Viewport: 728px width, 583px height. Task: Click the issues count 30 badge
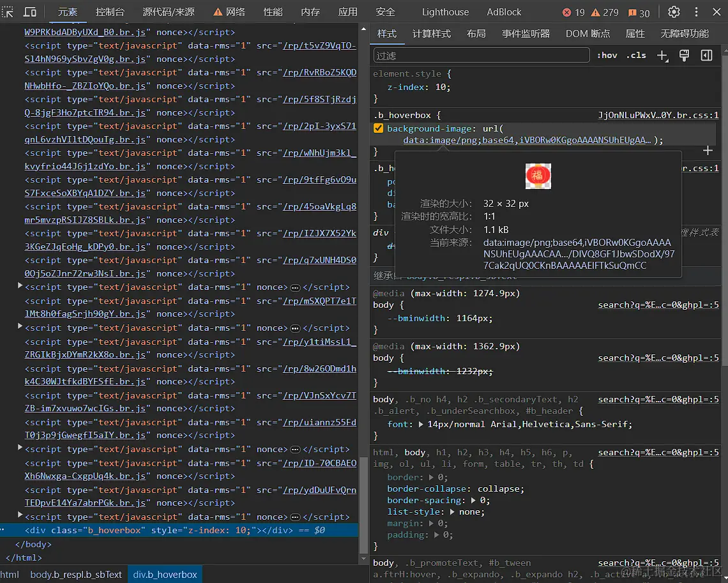(x=639, y=13)
